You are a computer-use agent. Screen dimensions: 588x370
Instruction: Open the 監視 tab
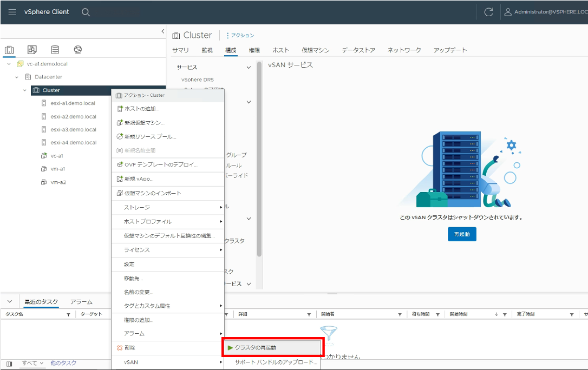pyautogui.click(x=207, y=50)
